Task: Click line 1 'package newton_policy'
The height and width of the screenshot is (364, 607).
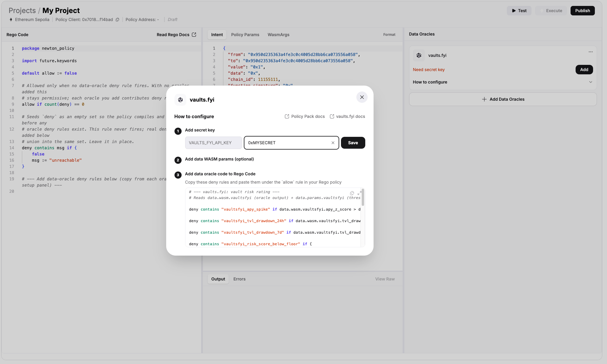Action: (x=48, y=48)
